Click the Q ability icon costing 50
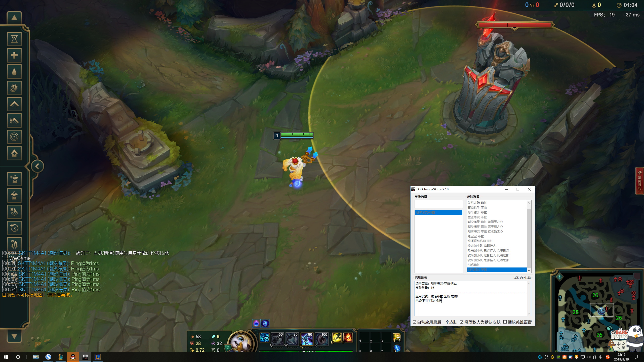 point(277,339)
